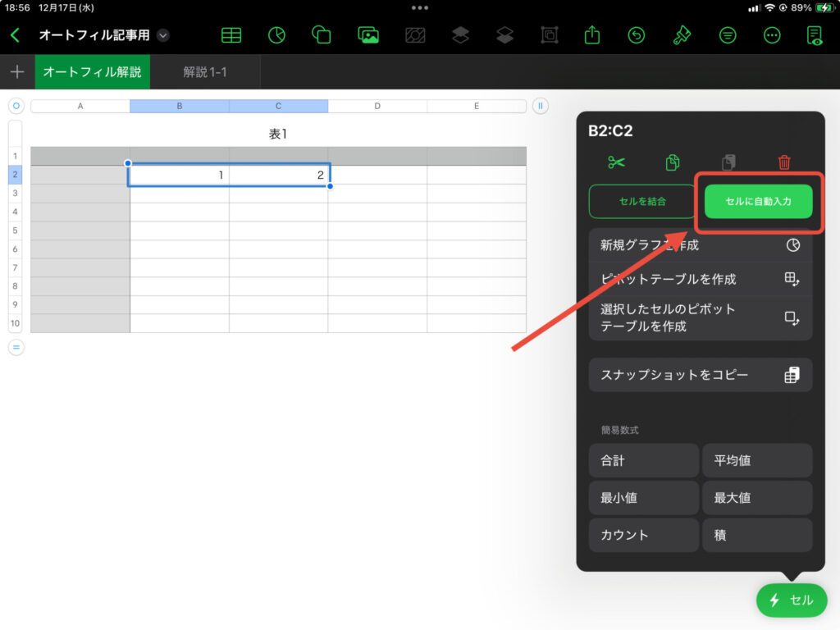
Task: Cut cells using the scissors icon
Action: click(x=616, y=162)
